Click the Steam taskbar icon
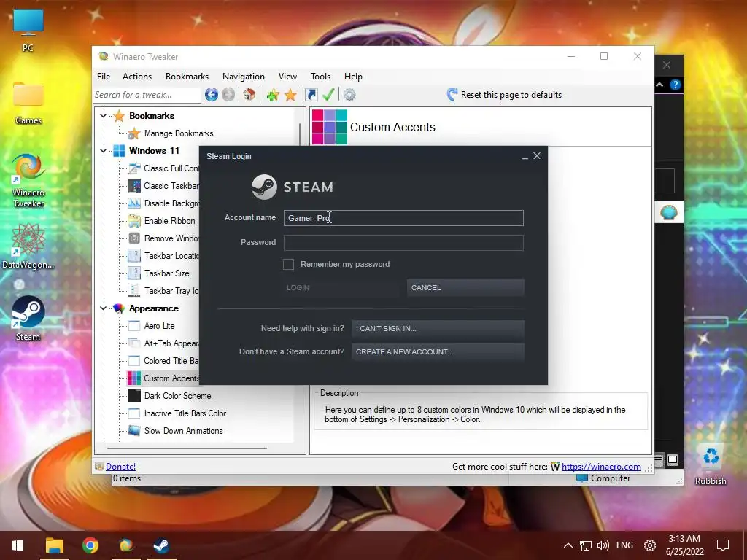 (161, 545)
